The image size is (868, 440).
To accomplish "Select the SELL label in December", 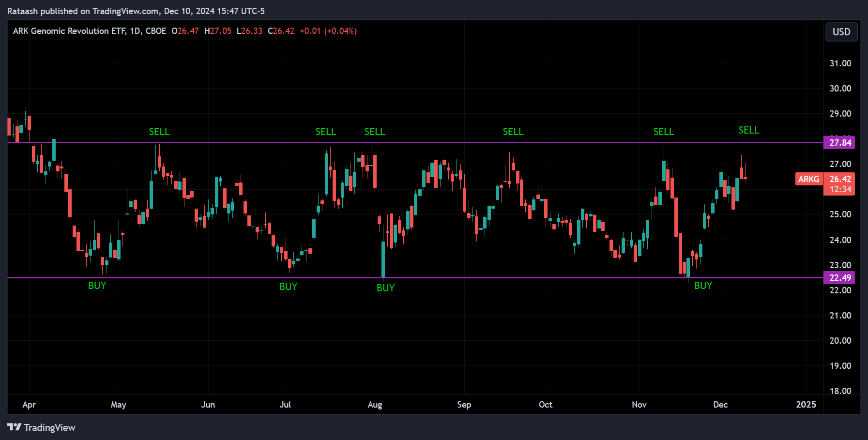I will (749, 130).
